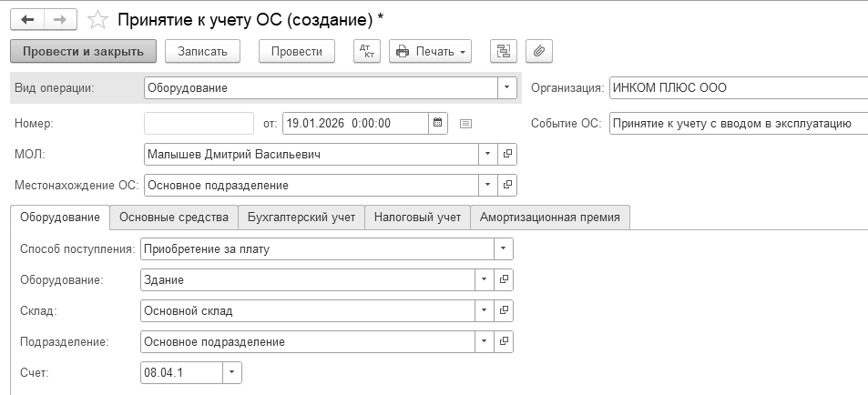
Task: Select the Амортизационная премия tab
Action: point(550,218)
